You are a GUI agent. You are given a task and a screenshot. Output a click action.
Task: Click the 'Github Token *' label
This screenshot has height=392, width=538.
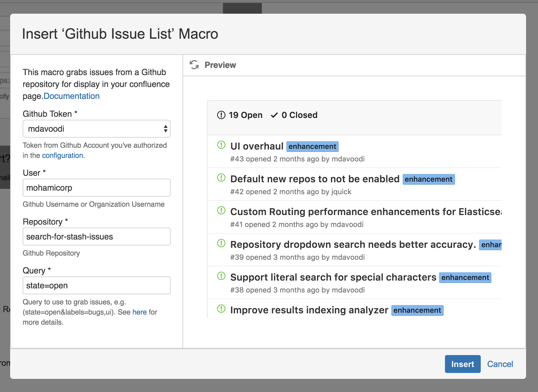(x=50, y=114)
